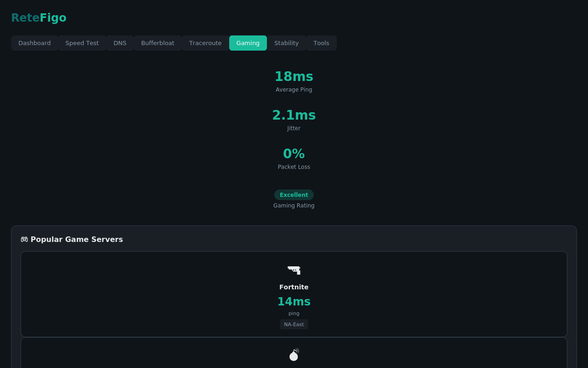The height and width of the screenshot is (368, 588).
Task: Select the ReteFigo logo
Action: click(39, 17)
